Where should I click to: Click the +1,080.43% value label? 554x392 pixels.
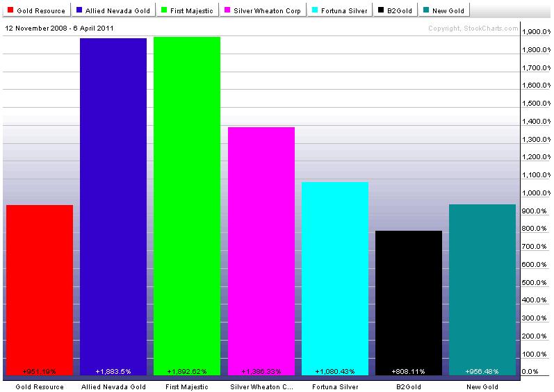coord(335,372)
